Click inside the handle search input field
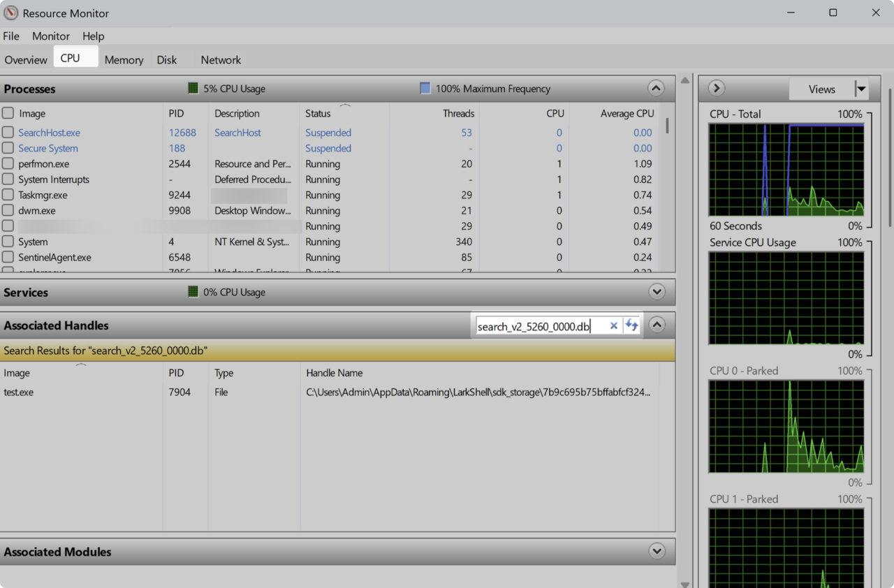This screenshot has width=894, height=588. click(x=538, y=325)
